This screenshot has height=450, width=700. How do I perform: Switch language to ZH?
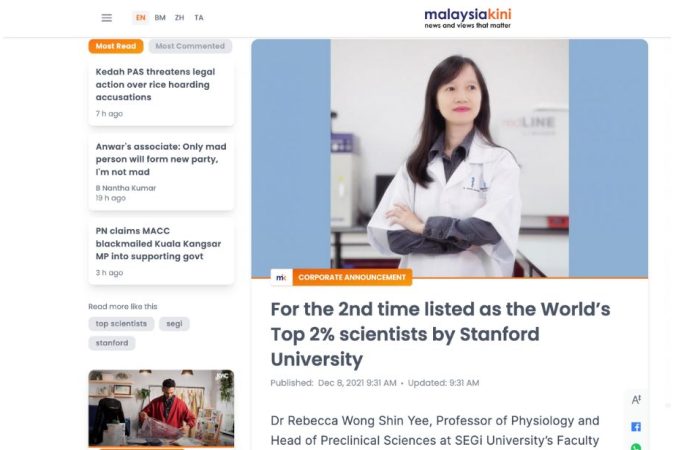[x=179, y=18]
